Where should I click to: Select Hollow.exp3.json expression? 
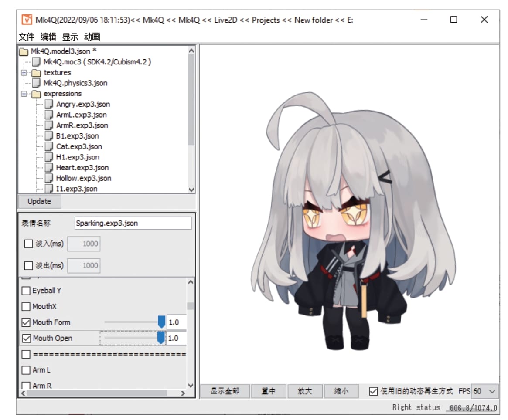coord(84,179)
